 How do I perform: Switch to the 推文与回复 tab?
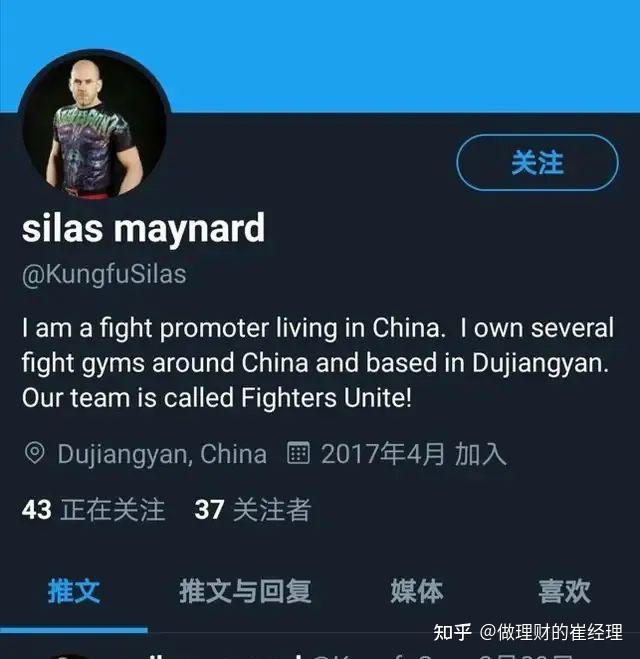pos(245,591)
